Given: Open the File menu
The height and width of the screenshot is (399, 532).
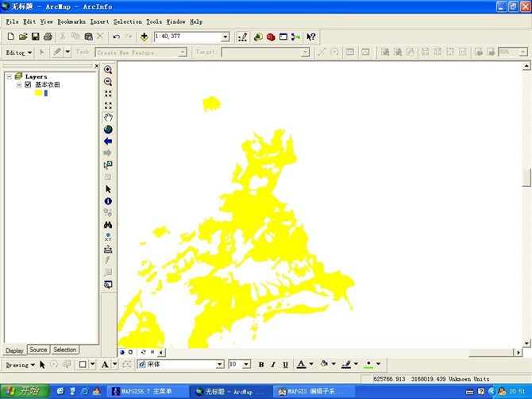Looking at the screenshot, I should pos(12,21).
